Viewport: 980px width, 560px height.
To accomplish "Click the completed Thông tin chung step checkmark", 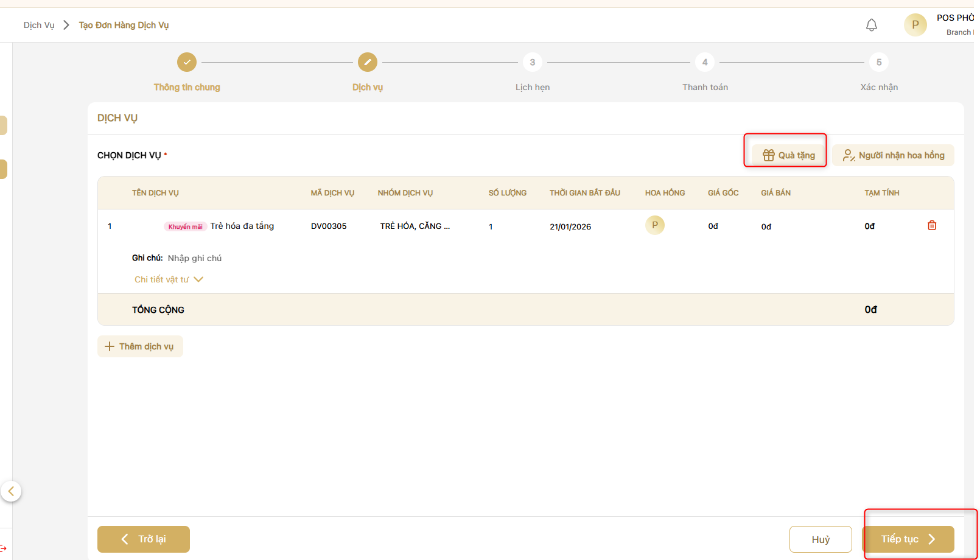I will pos(187,62).
